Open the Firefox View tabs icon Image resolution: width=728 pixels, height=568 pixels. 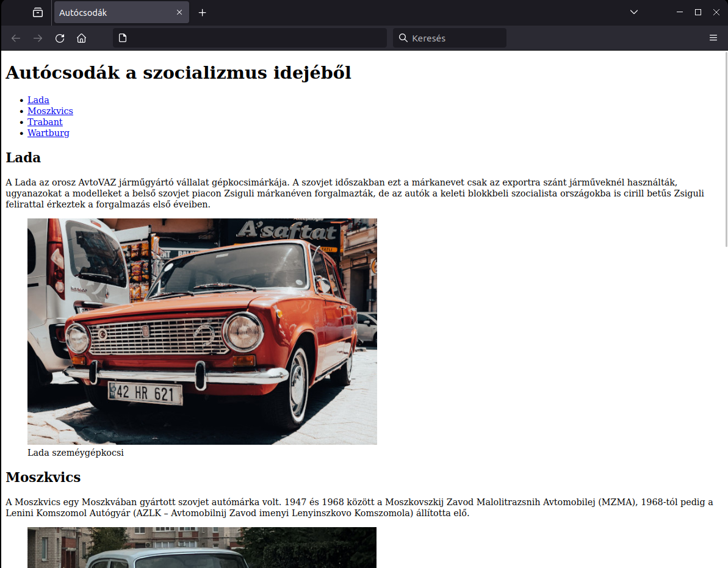coord(38,13)
